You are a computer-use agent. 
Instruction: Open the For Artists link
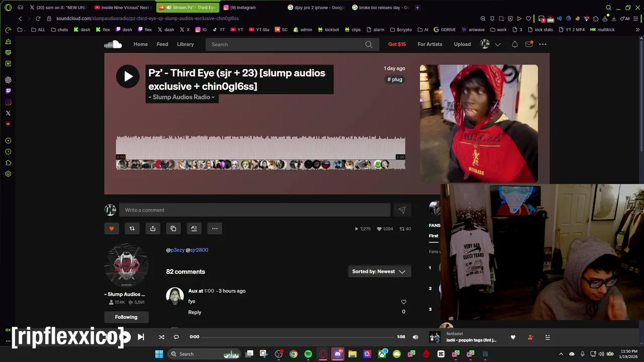coord(430,44)
